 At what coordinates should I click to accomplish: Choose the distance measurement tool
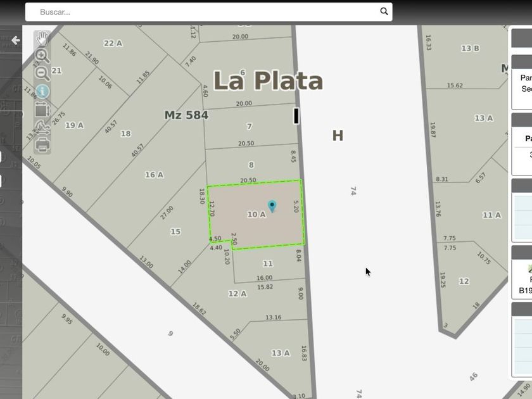click(42, 127)
